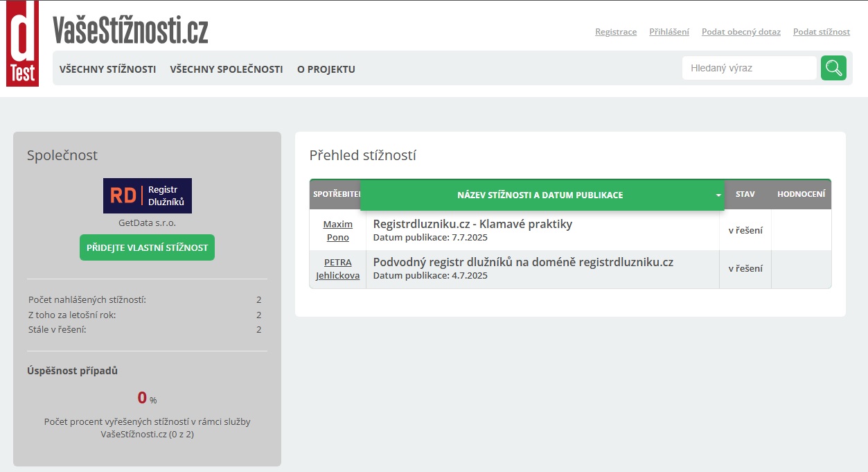The height and width of the screenshot is (472, 868).
Task: Click Datum publikace: 4.7.2025 text
Action: coord(430,276)
